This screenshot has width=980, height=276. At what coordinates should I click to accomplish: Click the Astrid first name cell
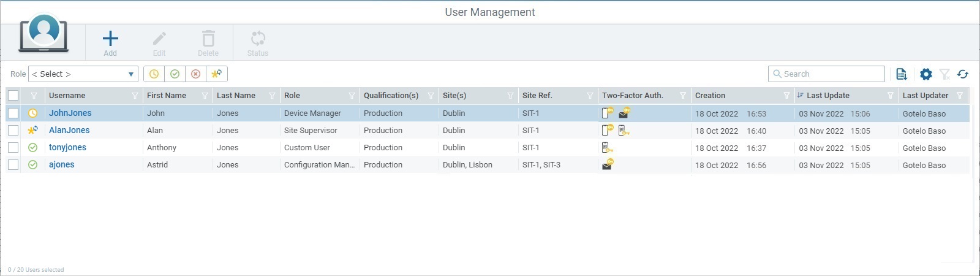[157, 165]
